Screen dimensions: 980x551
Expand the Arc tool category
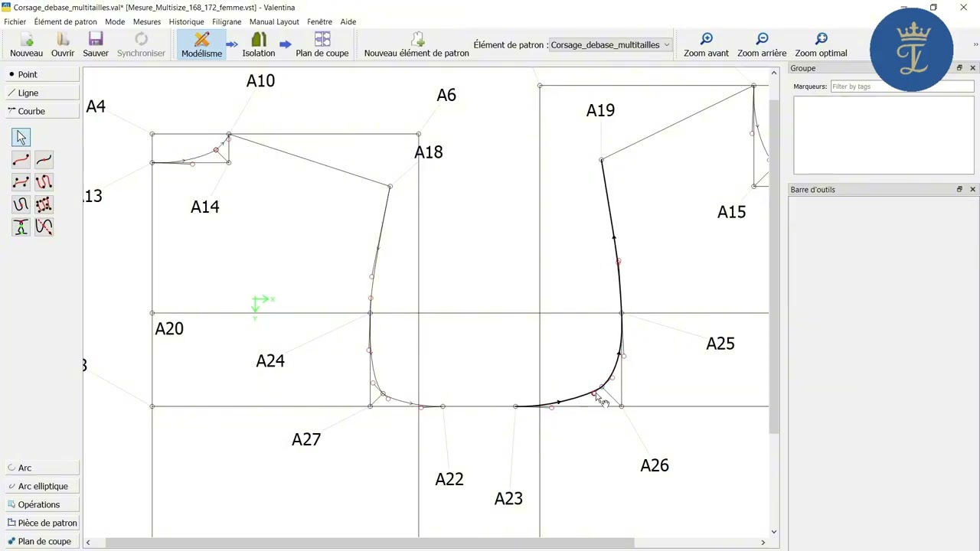click(x=42, y=468)
